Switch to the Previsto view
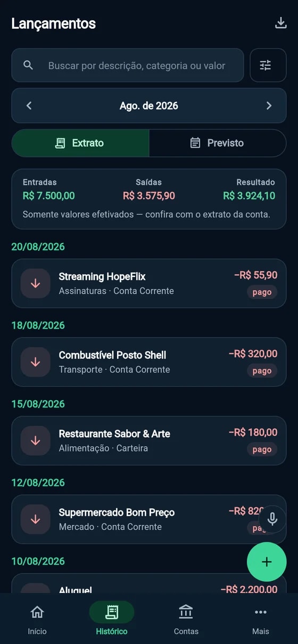The width and height of the screenshot is (298, 644). 218,143
